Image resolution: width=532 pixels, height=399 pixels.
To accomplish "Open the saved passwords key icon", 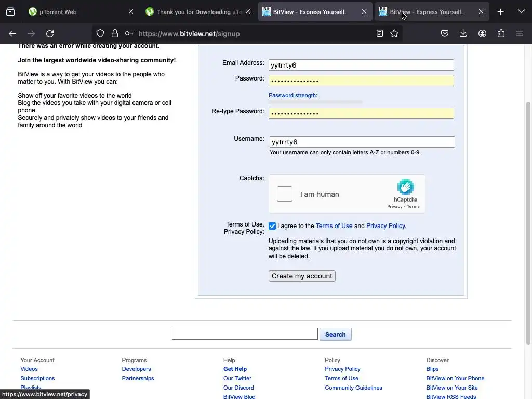I will [x=129, y=34].
